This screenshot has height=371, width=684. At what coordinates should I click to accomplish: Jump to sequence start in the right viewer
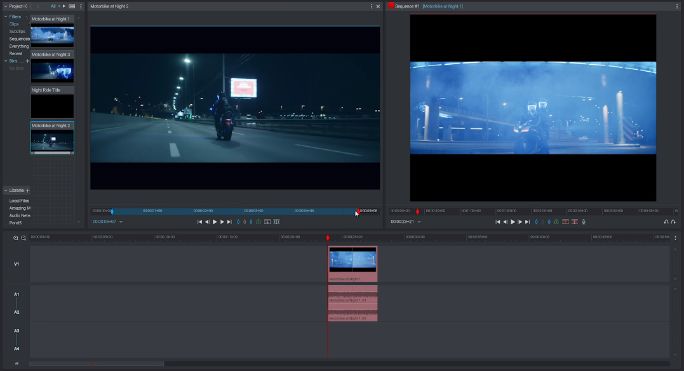pos(498,222)
